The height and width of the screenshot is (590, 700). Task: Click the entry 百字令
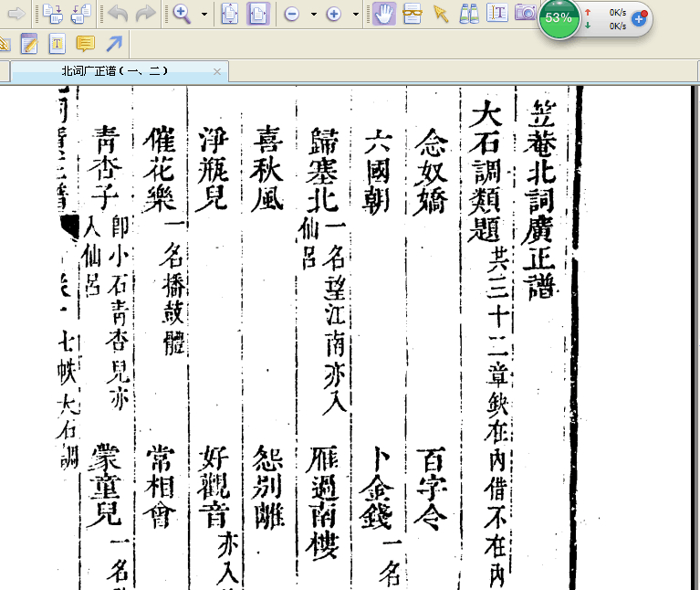pos(432,489)
